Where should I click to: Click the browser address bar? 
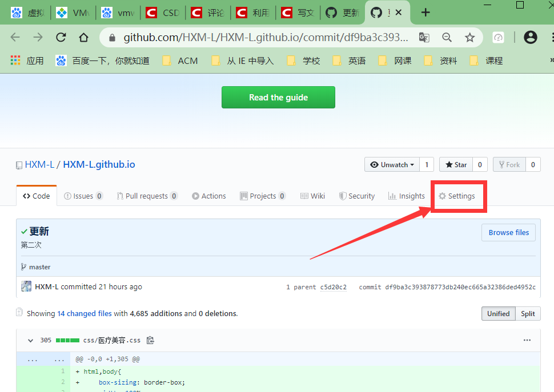[266, 37]
